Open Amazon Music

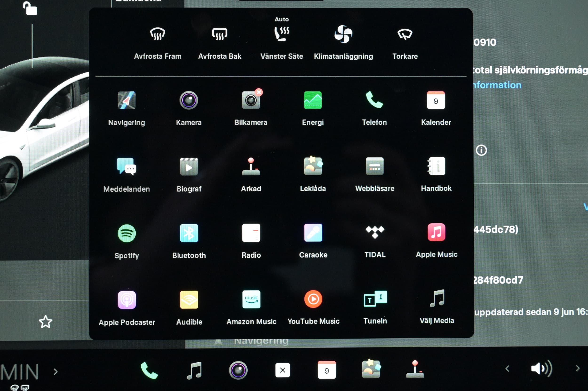click(251, 299)
